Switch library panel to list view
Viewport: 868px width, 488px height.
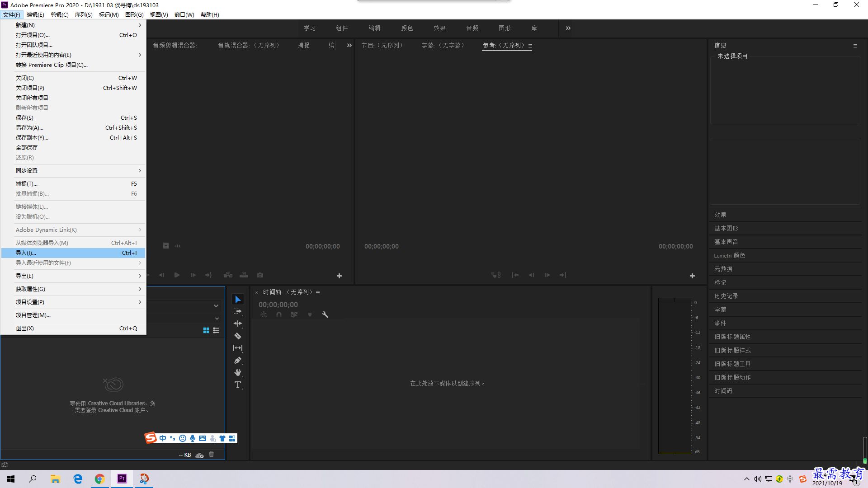[x=216, y=330]
